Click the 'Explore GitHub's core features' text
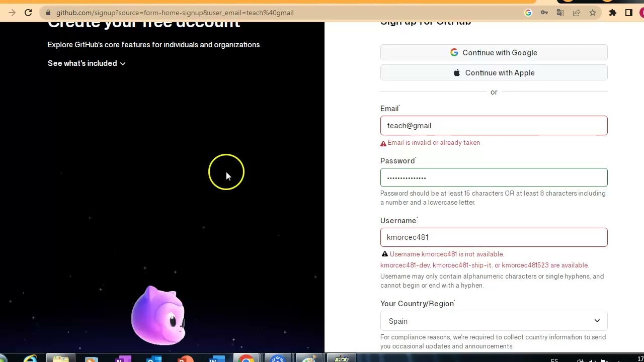The height and width of the screenshot is (362, 644). (154, 45)
